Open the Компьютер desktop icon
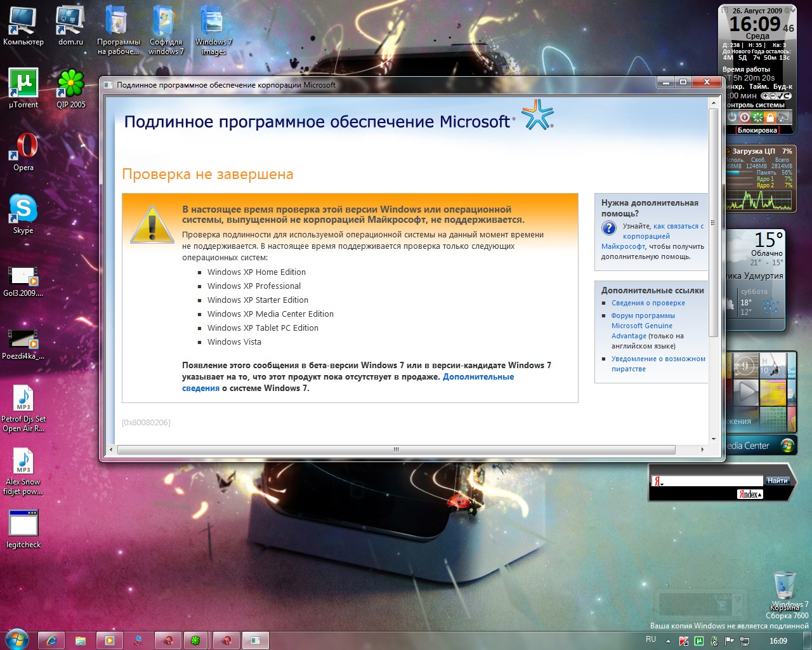Viewport: 812px width, 650px height. coord(23,26)
